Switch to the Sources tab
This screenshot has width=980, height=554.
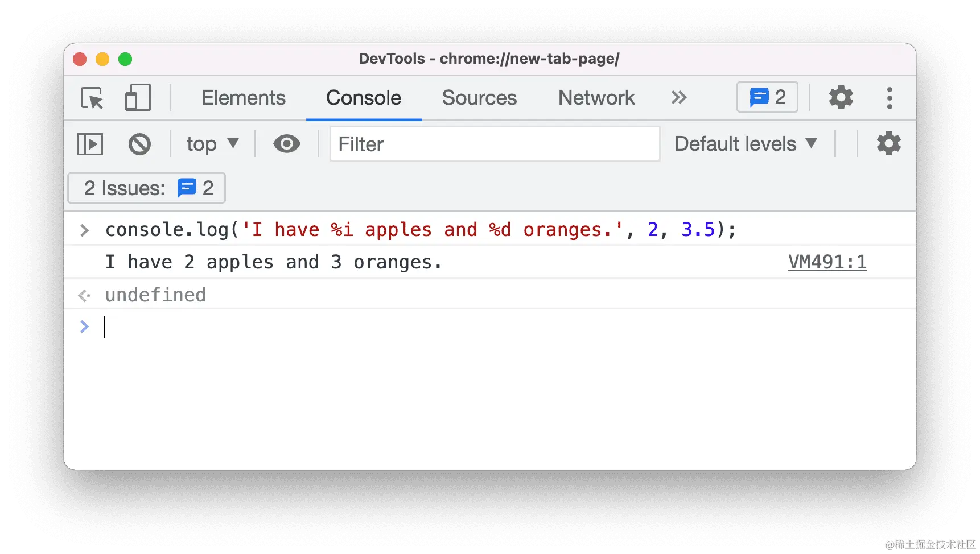coord(479,98)
